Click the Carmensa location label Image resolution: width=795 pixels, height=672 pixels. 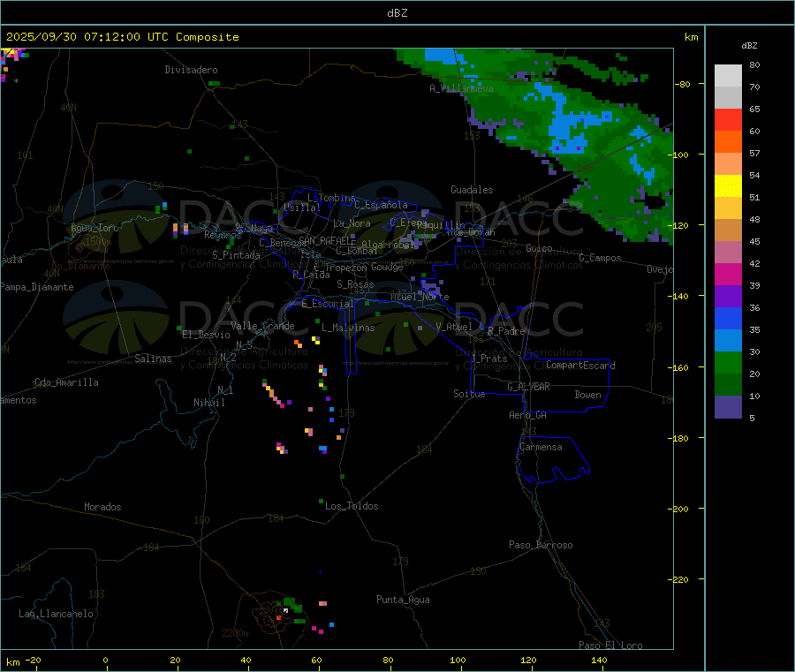[x=541, y=447]
